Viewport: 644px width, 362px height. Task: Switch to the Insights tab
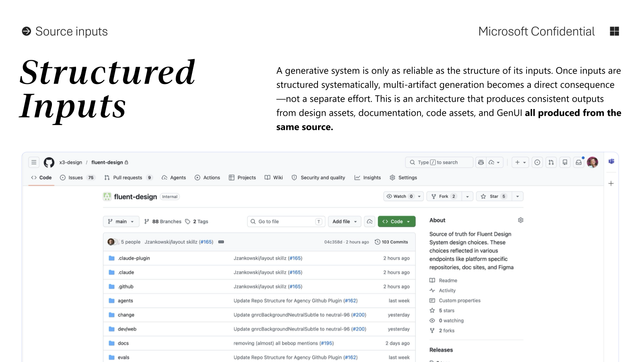[x=367, y=177]
